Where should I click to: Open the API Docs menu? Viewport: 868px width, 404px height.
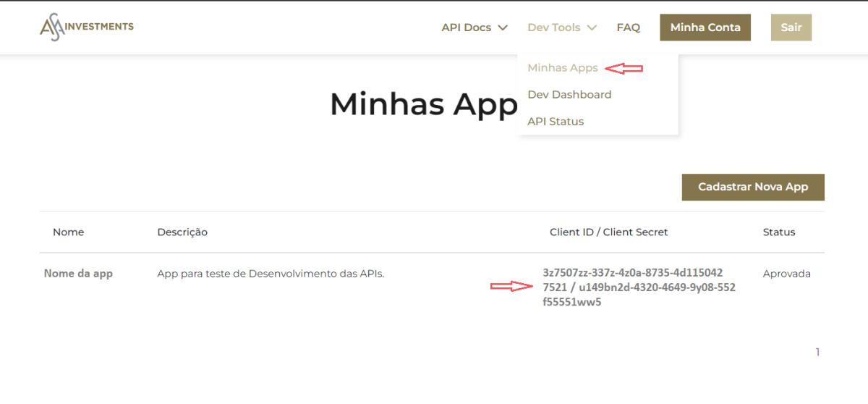pyautogui.click(x=467, y=28)
